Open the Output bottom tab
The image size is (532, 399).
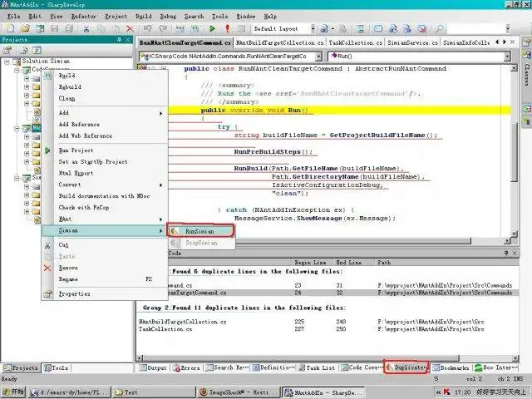click(153, 367)
